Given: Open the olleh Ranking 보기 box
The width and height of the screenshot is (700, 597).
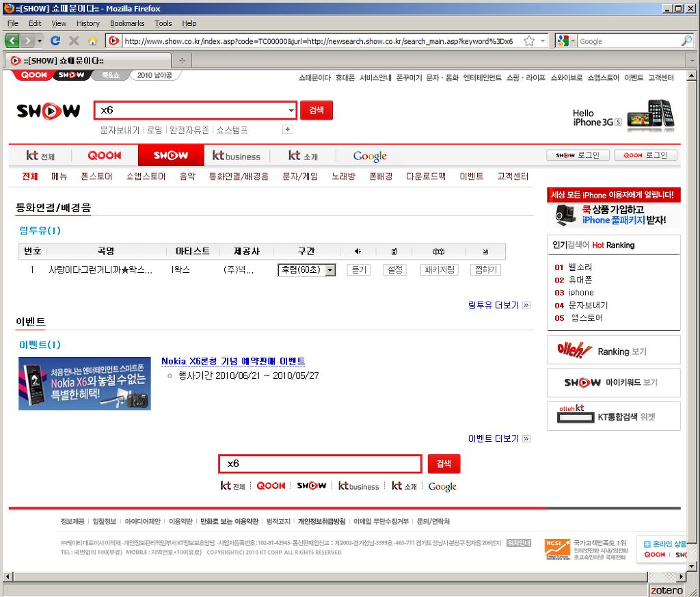Looking at the screenshot, I should tap(614, 350).
